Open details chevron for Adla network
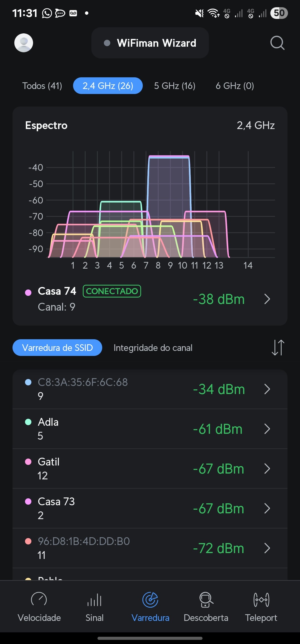Screen dimensions: 300x644 coord(267,429)
